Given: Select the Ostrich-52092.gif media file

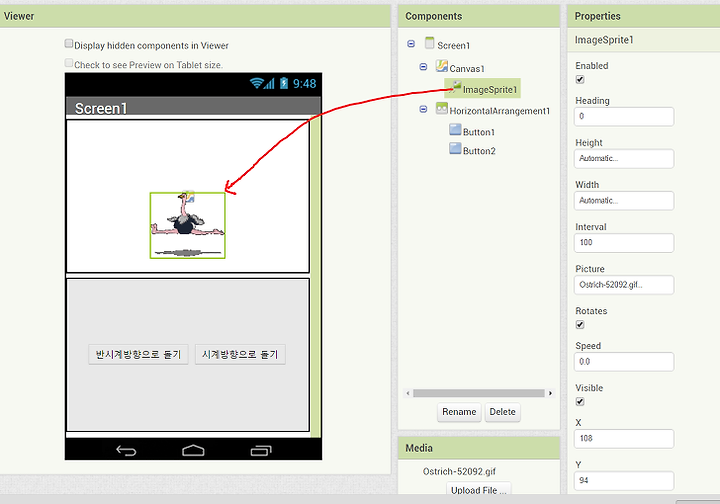Looking at the screenshot, I should click(459, 471).
